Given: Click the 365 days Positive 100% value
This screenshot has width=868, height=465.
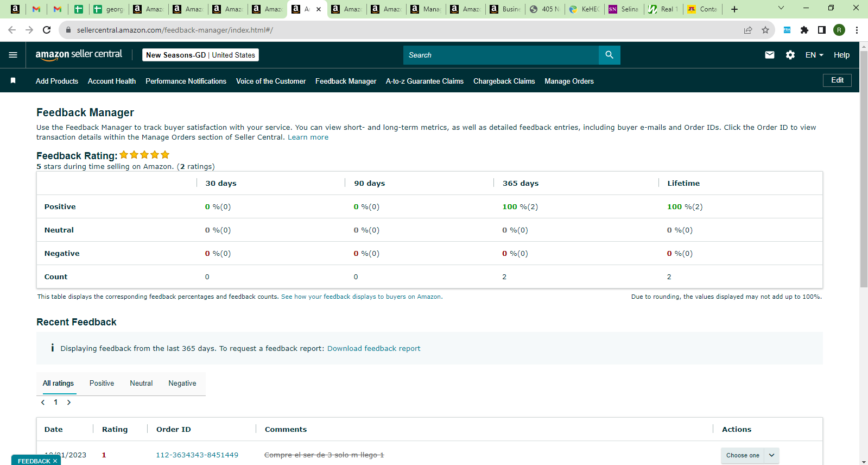Looking at the screenshot, I should point(520,207).
